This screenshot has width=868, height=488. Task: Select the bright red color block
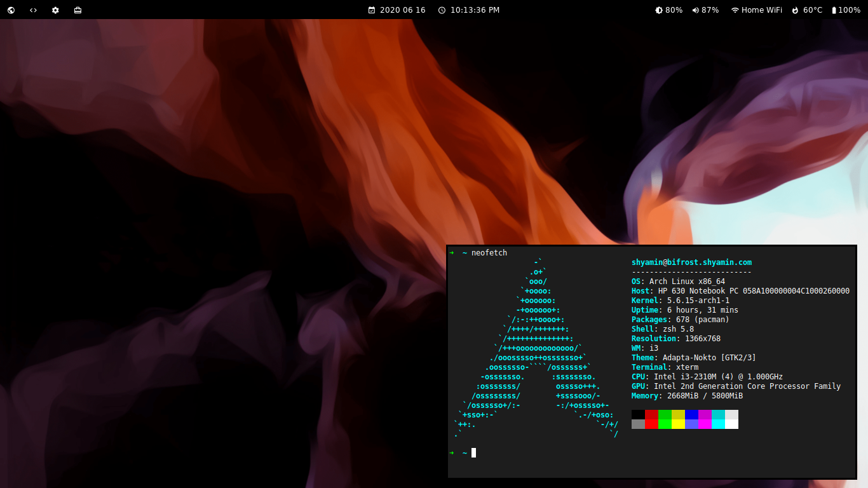651,424
